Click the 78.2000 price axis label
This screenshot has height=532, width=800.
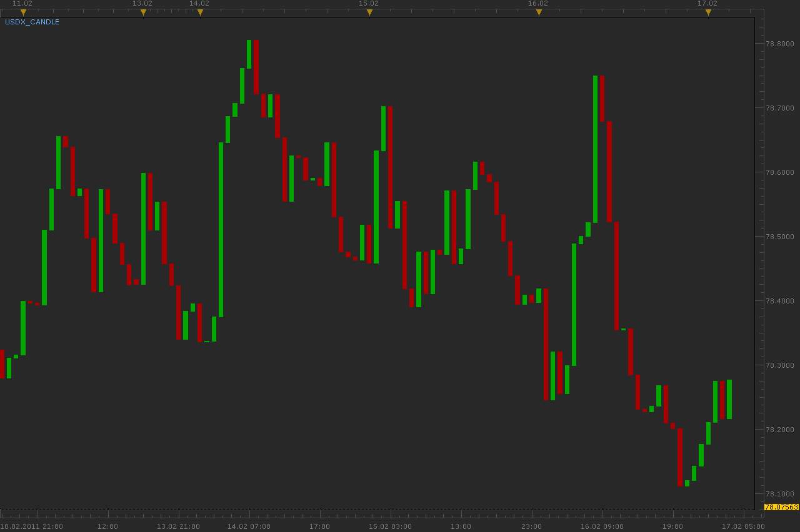780,430
